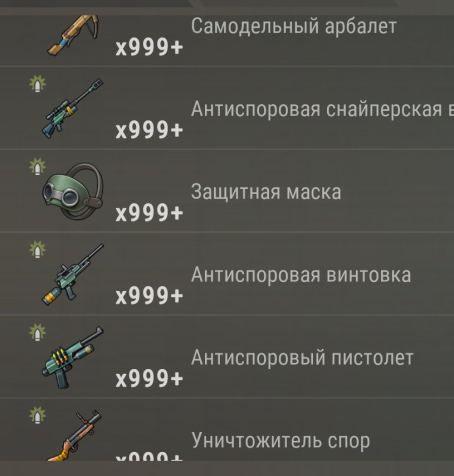Viewport: 454px width, 476px height.
Task: Pick the antispore pistol icon
Action: pyautogui.click(x=73, y=357)
